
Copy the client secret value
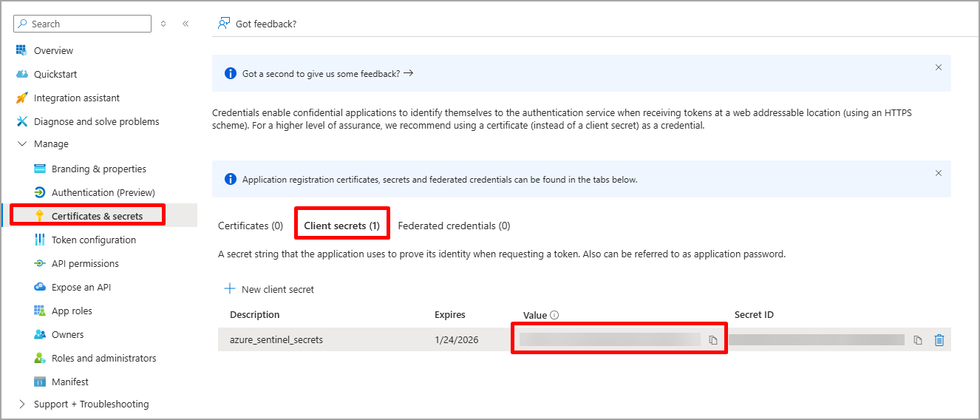pos(713,340)
